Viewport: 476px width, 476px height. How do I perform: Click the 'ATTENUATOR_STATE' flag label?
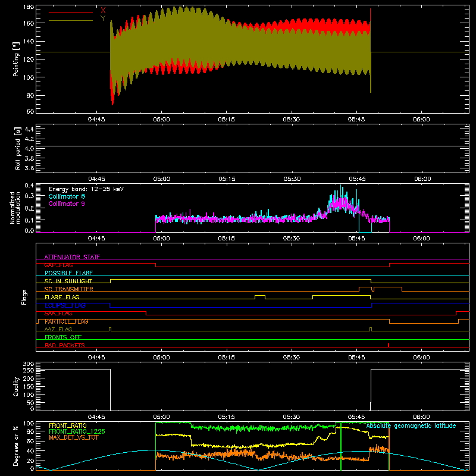point(72,257)
